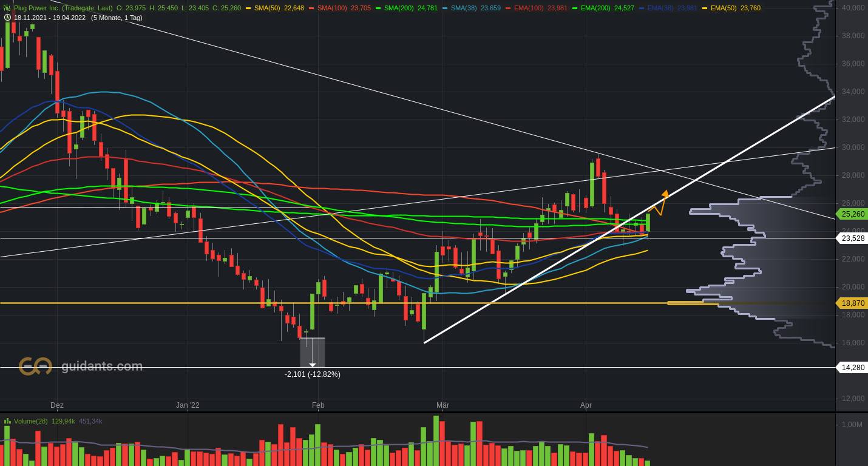This screenshot has width=868, height=466.
Task: Select the Plug Power Inc. (Tradegate, Last) title
Action: click(63, 8)
